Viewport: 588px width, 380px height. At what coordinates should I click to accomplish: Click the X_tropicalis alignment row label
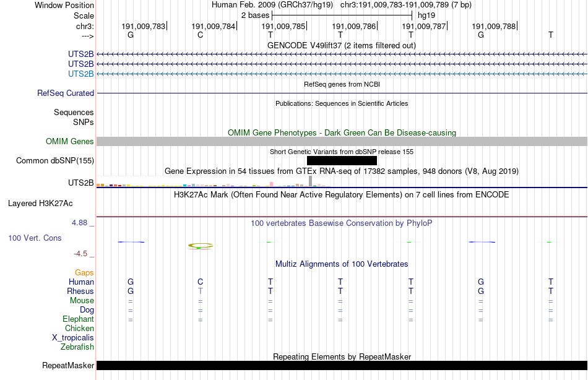point(73,338)
